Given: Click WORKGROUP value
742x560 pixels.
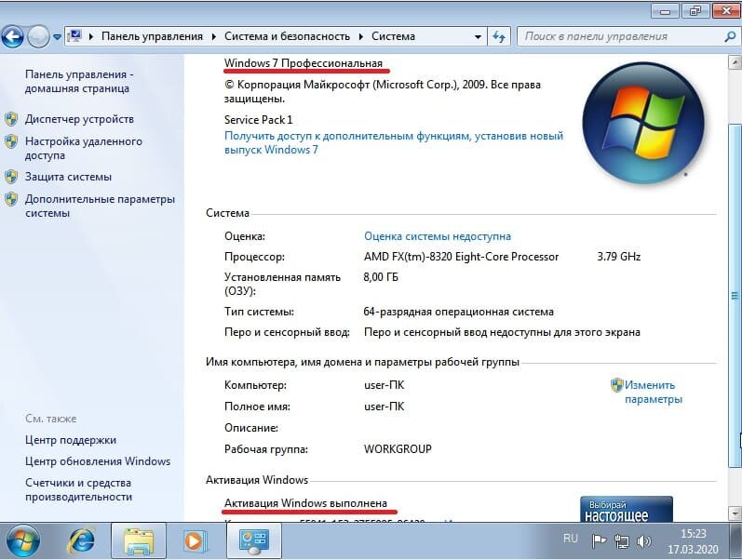Looking at the screenshot, I should 398,449.
